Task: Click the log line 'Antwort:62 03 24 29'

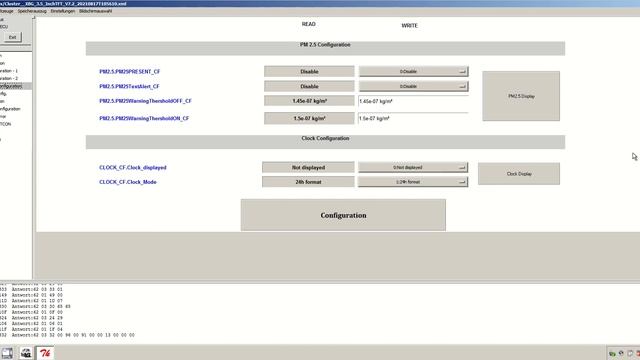Action: (31, 318)
